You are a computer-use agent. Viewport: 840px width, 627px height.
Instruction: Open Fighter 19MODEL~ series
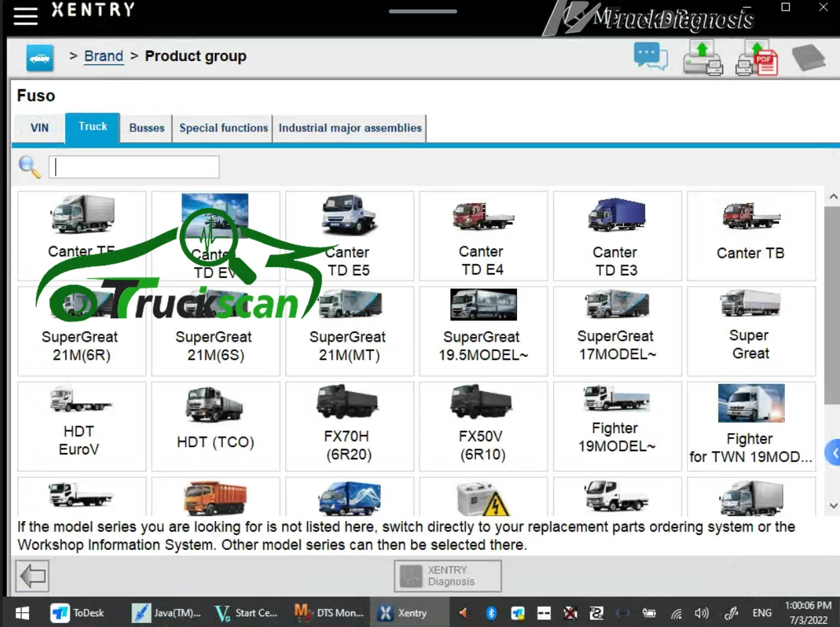tap(617, 426)
